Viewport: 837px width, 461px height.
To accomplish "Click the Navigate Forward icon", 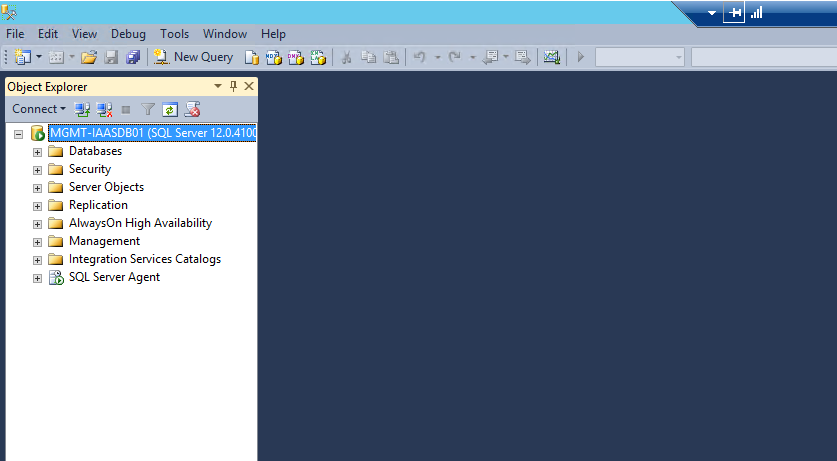I will (x=523, y=57).
